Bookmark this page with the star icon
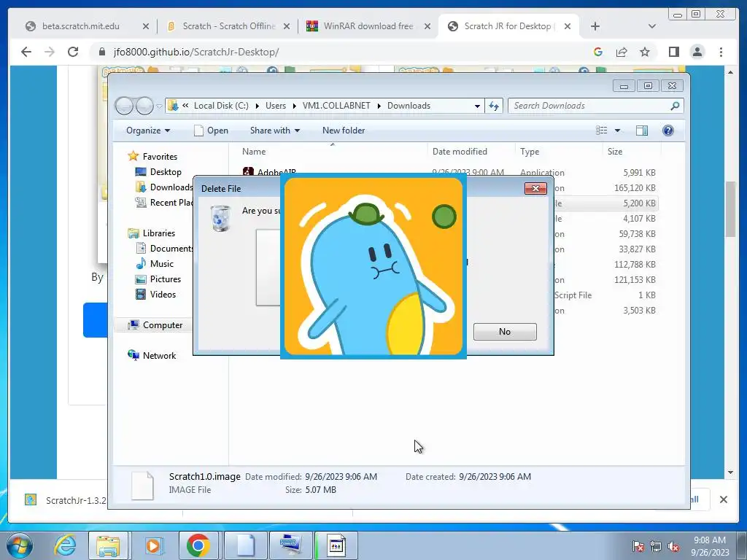 tap(645, 52)
